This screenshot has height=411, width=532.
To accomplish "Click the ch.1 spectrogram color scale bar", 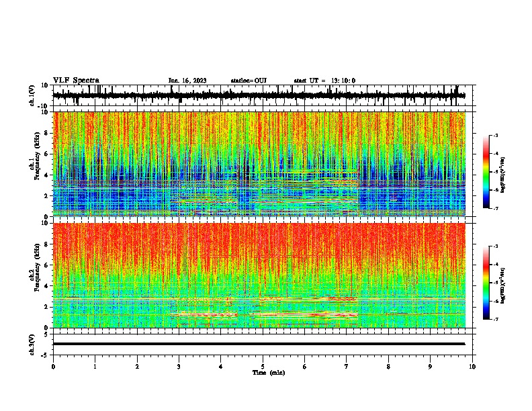I will (486, 172).
